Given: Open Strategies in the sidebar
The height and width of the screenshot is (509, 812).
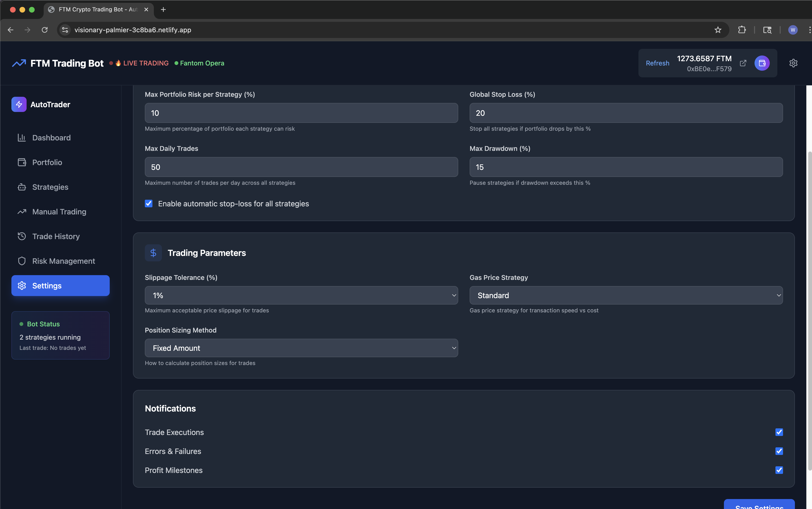Looking at the screenshot, I should (x=50, y=187).
